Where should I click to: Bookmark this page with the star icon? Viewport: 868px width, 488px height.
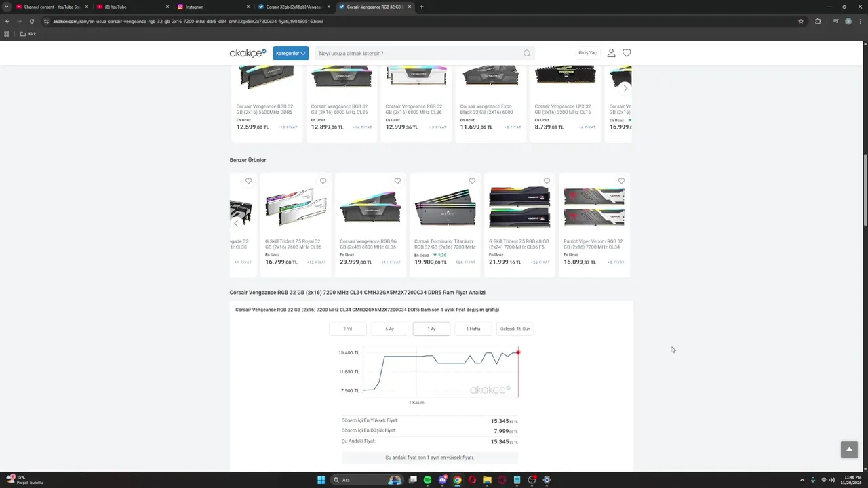pyautogui.click(x=801, y=21)
